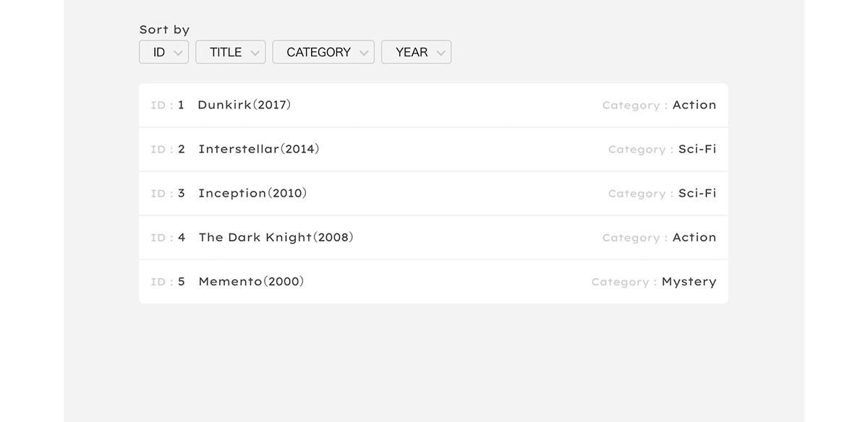Select the Memento(2000) list row
The image size is (868, 422).
tap(433, 282)
